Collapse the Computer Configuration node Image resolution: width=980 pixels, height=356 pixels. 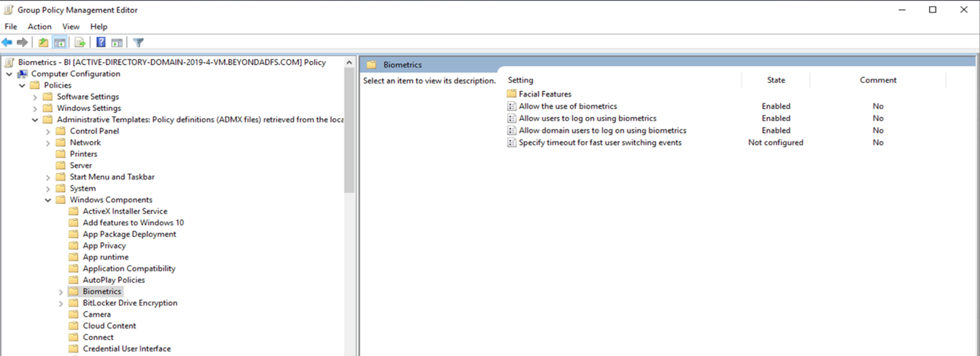[9, 75]
